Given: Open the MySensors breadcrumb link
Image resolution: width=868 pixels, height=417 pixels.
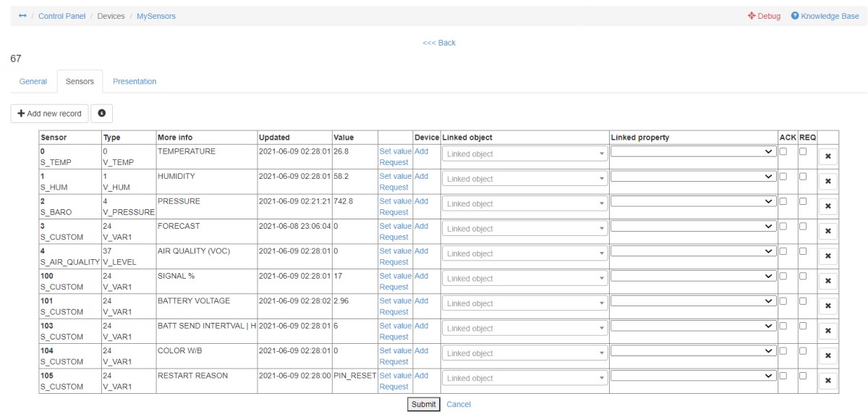Looking at the screenshot, I should coord(156,16).
